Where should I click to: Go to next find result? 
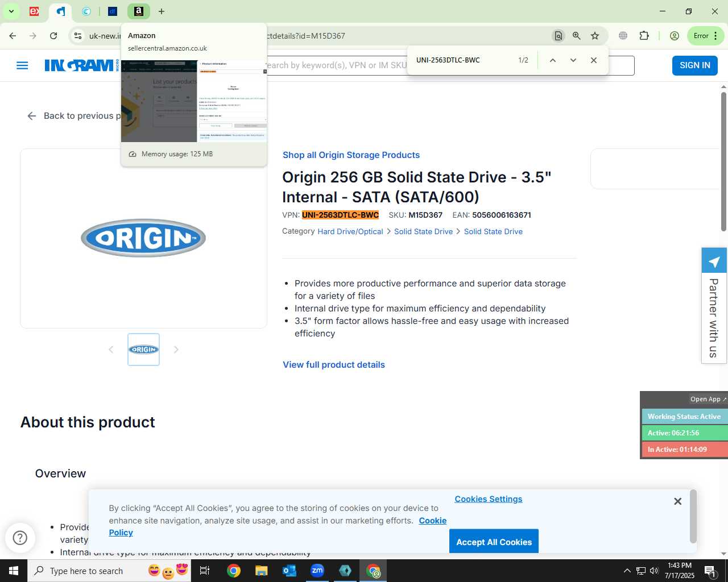point(573,60)
